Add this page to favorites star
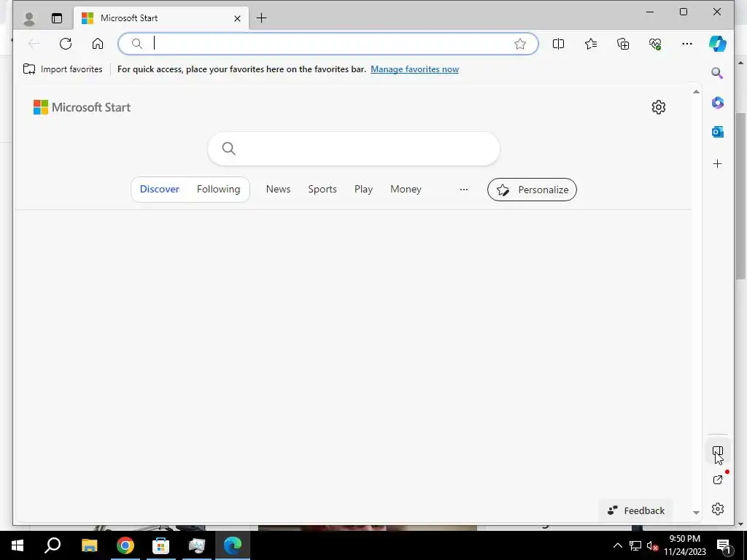747x560 pixels. (x=519, y=44)
